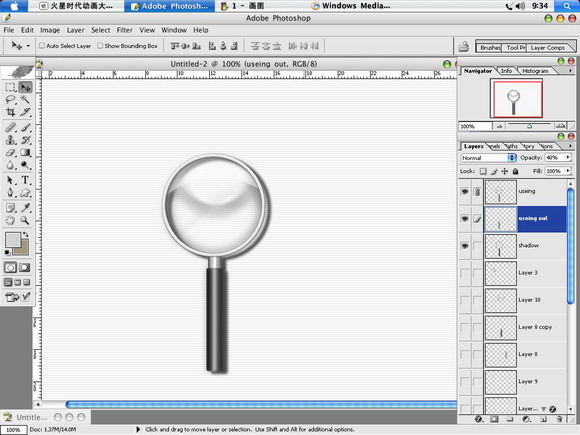Image resolution: width=580 pixels, height=435 pixels.
Task: Hide the useing layer
Action: click(465, 192)
